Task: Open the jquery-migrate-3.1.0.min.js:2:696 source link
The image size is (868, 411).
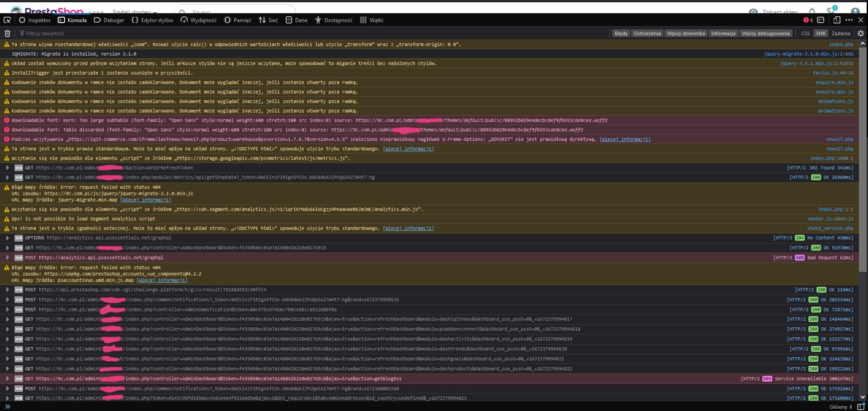Action: [x=808, y=54]
